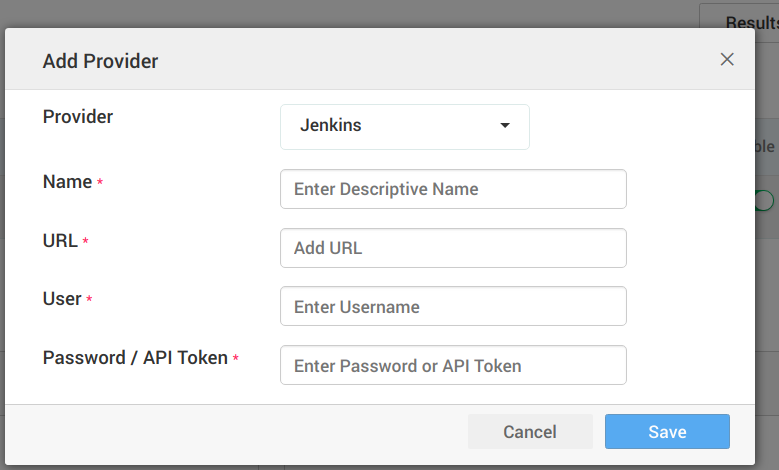
Task: Select the Enter Username input box
Action: pos(453,307)
